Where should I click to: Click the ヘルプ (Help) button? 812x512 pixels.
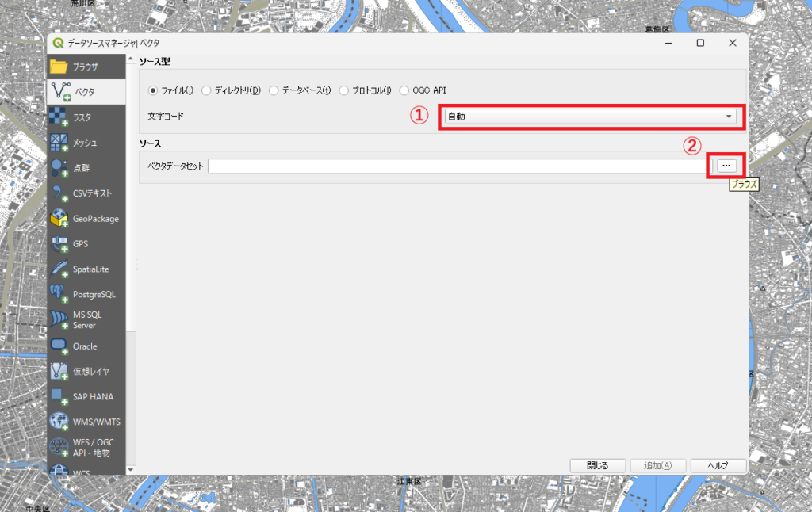pyautogui.click(x=718, y=465)
